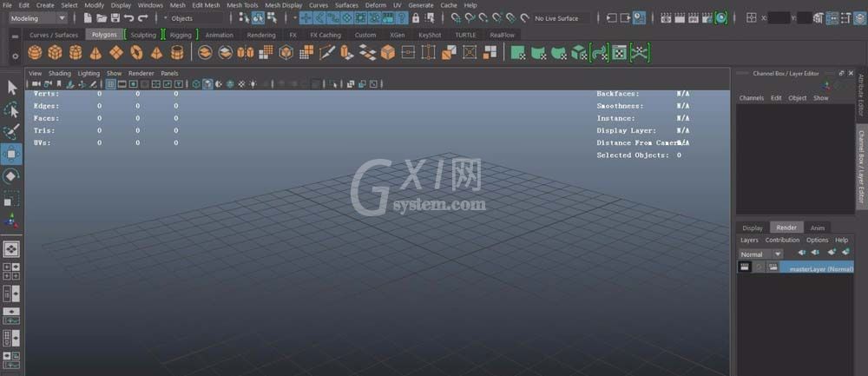Open the shelf options gear menu

pyautogui.click(x=15, y=56)
